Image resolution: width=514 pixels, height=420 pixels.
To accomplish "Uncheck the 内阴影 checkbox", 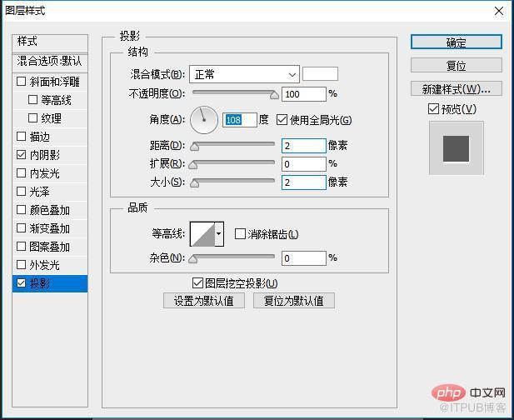I will coord(22,155).
